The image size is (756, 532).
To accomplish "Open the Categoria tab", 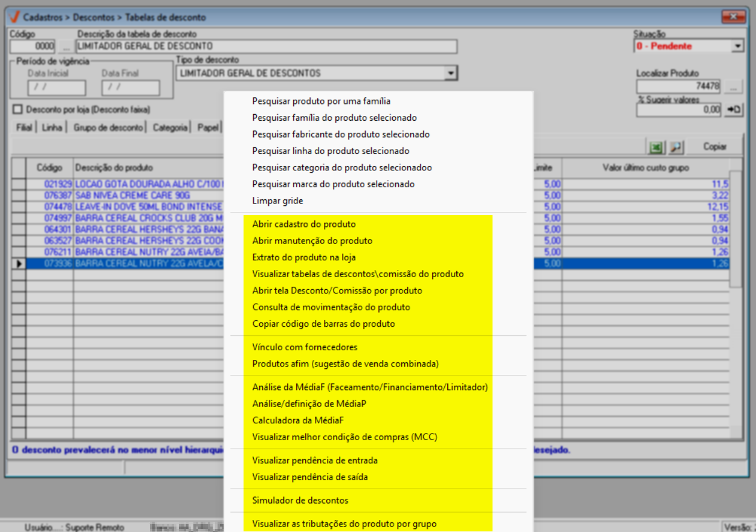I will (170, 127).
